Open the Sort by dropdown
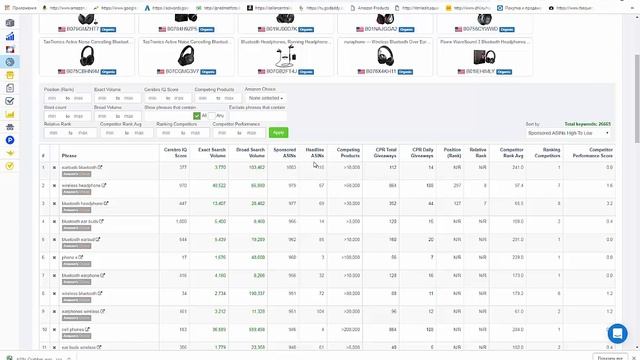This screenshot has height=360, width=640. (568, 133)
